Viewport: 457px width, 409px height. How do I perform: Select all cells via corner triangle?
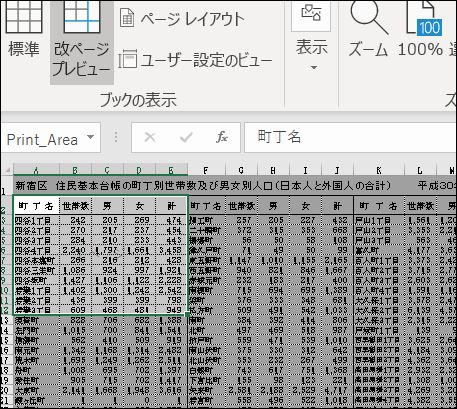(x=7, y=170)
